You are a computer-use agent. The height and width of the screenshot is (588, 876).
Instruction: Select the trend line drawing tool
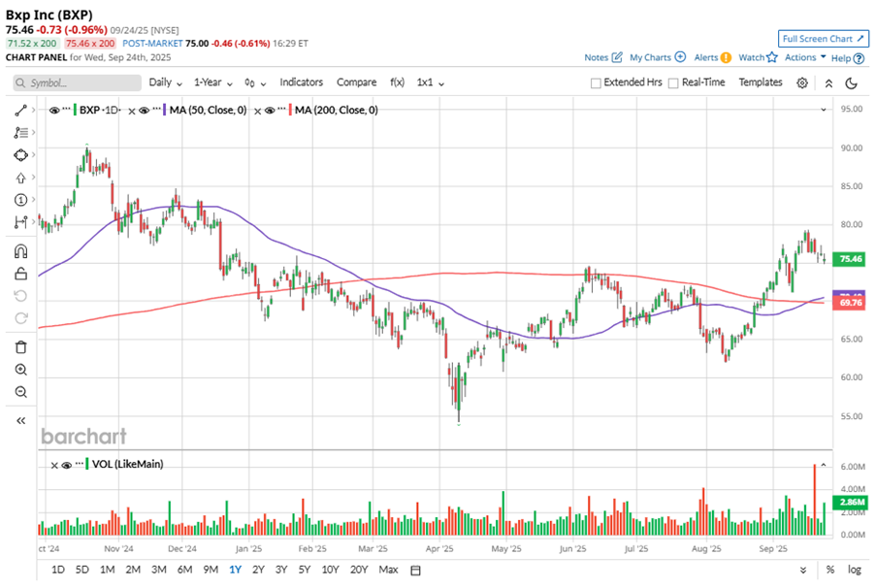click(19, 111)
